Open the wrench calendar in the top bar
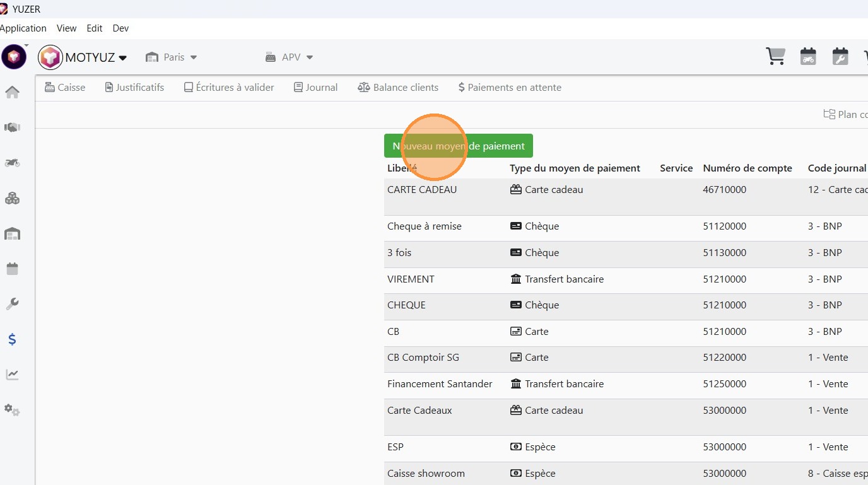The height and width of the screenshot is (485, 868). [x=840, y=56]
